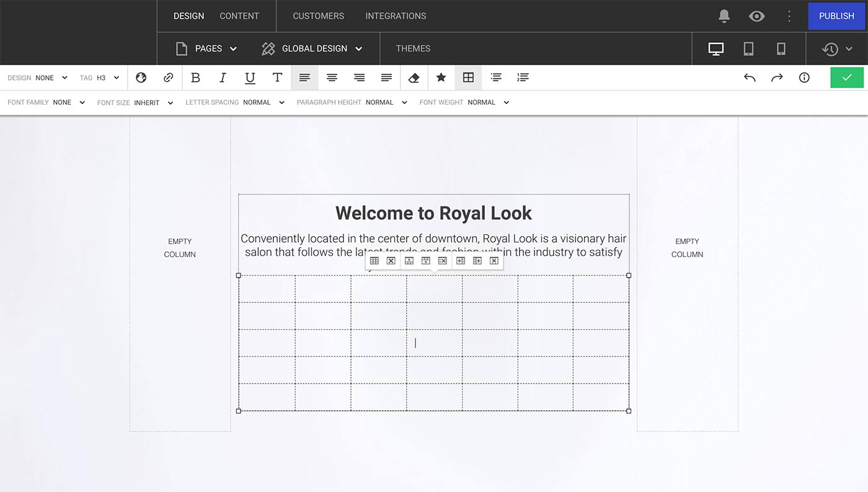Confirm changes with green checkmark button
This screenshot has height=492, width=868.
(847, 77)
